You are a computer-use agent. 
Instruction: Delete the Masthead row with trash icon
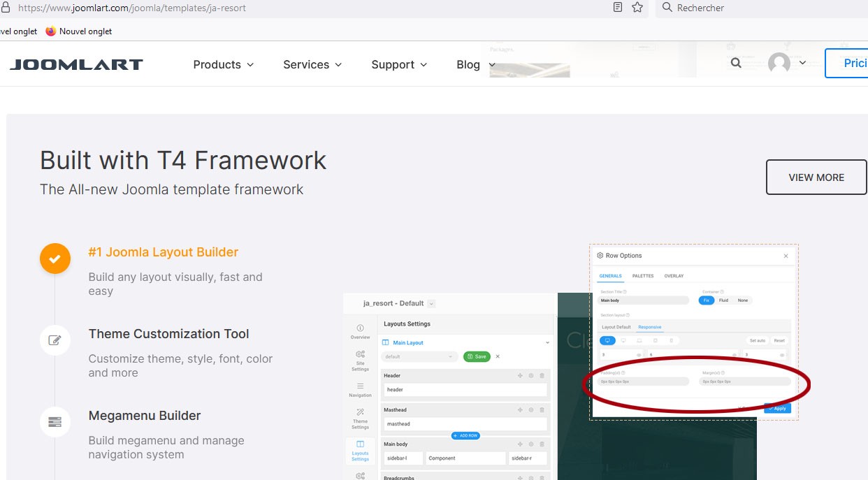click(x=542, y=409)
